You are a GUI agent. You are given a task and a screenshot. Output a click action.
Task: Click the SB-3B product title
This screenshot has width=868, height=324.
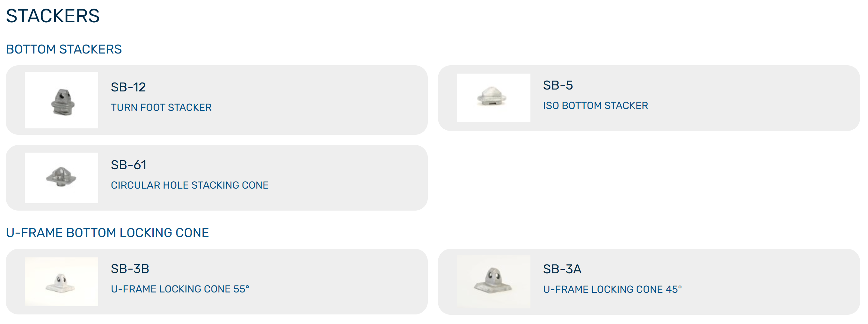(x=130, y=269)
